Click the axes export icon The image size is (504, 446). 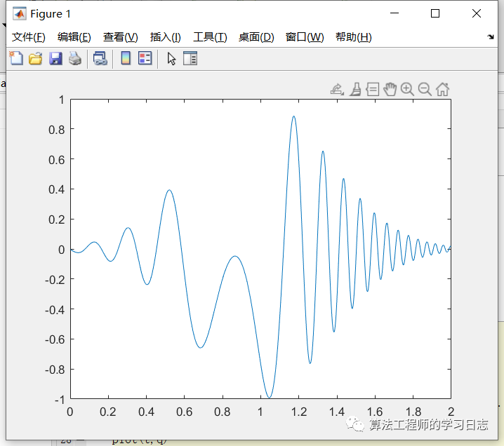[337, 89]
